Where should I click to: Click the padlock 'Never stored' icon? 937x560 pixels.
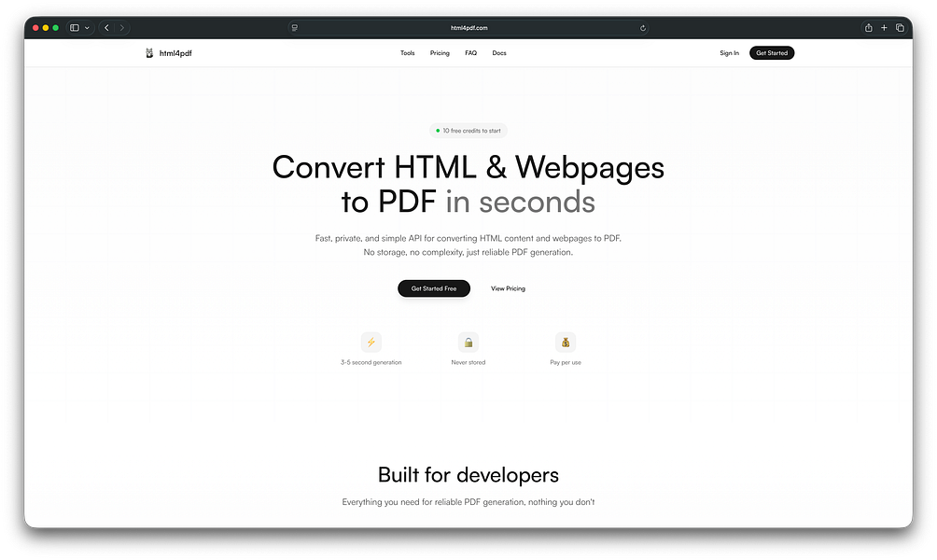pos(468,343)
